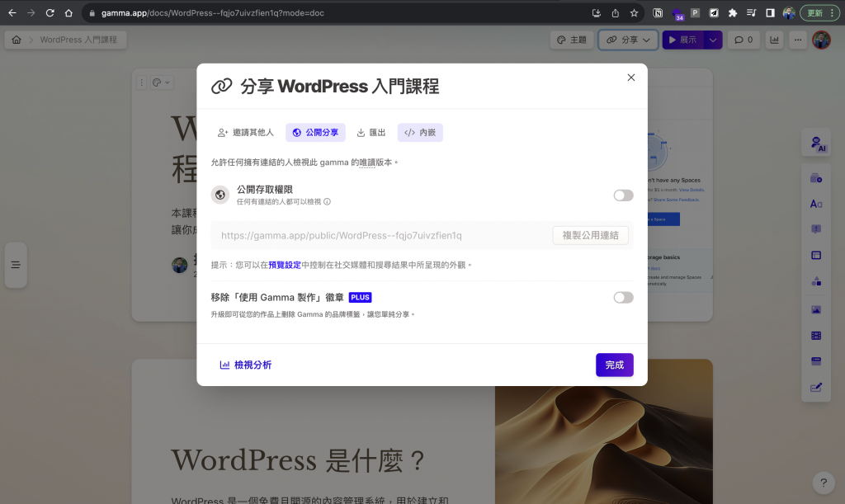Open card templates icon in right sidebar
The width and height of the screenshot is (845, 504).
point(816,178)
